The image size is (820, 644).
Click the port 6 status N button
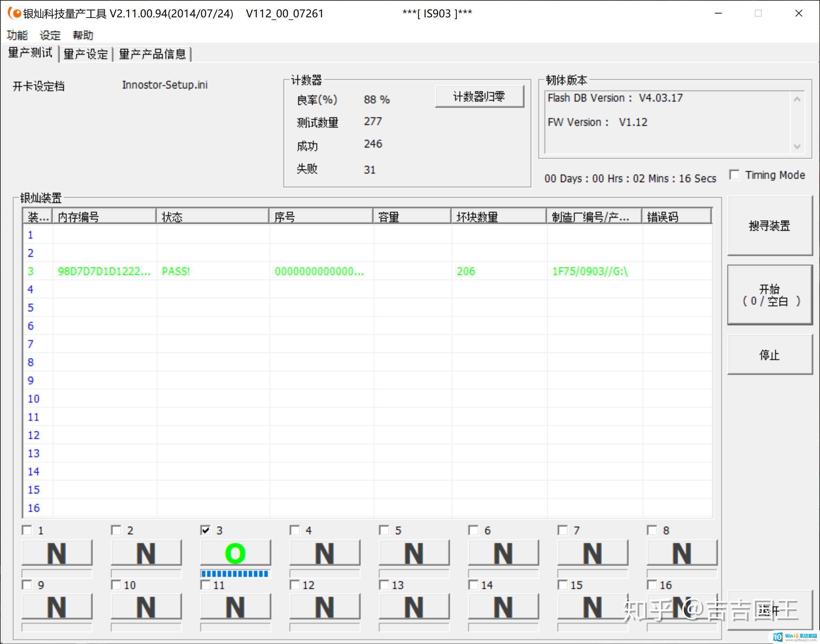pyautogui.click(x=504, y=553)
